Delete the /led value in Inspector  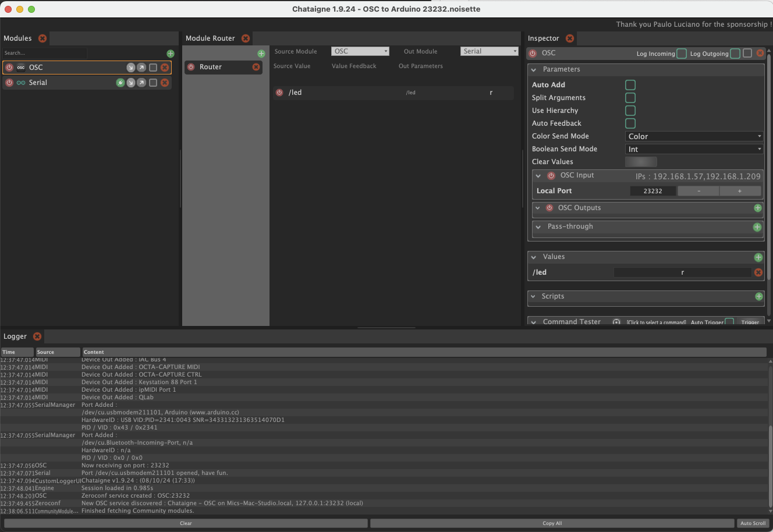pyautogui.click(x=758, y=272)
